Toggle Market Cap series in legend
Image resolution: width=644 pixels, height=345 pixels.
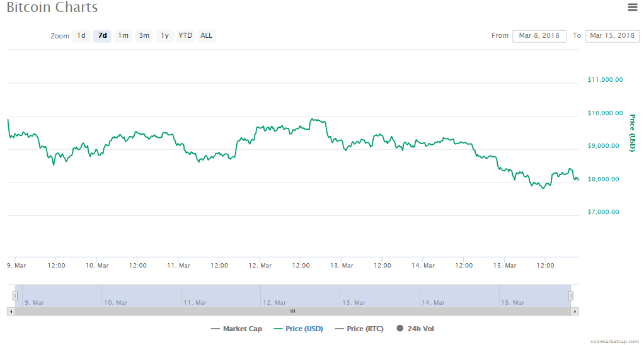point(236,329)
